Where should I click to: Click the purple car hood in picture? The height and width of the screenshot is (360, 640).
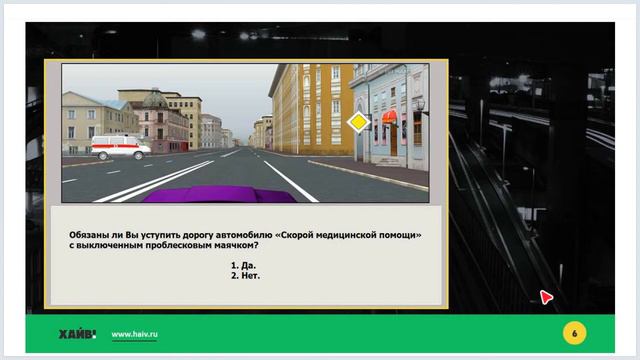point(220,194)
